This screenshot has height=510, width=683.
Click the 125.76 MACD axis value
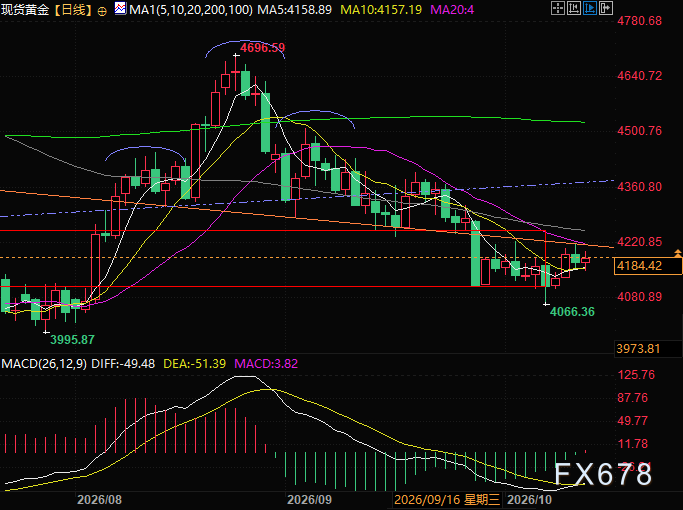pyautogui.click(x=636, y=375)
